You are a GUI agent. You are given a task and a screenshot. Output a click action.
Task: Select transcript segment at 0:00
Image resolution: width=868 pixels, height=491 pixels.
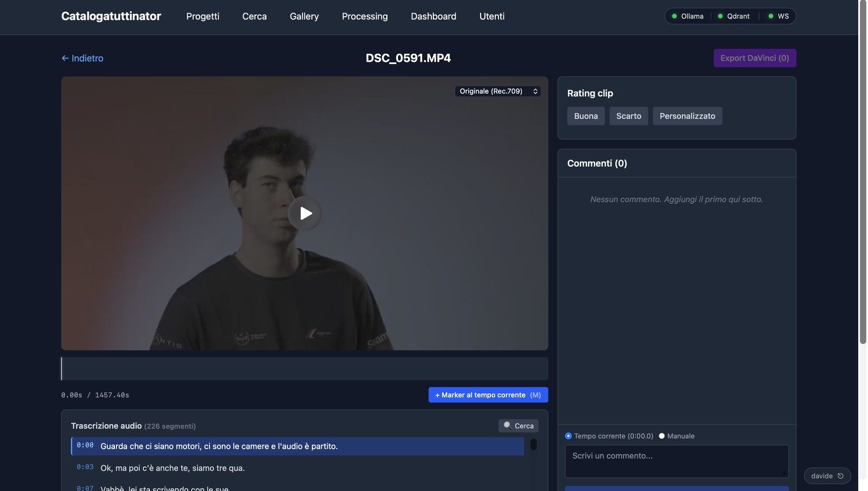pyautogui.click(x=297, y=446)
